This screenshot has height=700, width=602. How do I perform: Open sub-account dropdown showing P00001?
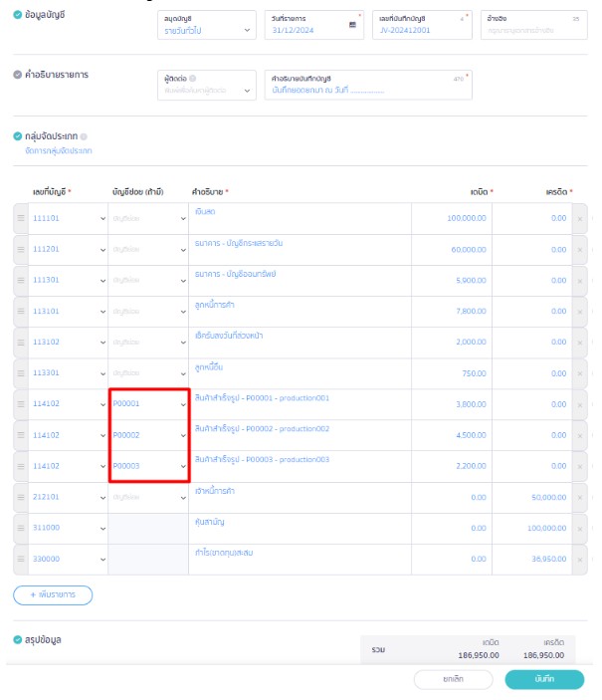pos(147,404)
